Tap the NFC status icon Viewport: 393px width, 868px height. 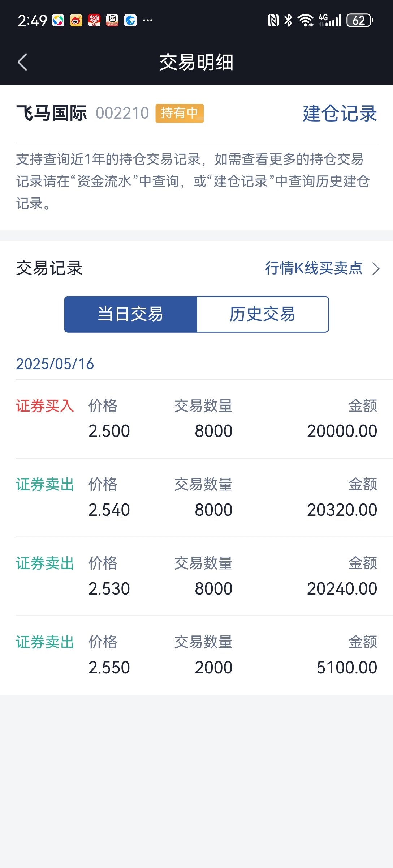click(x=273, y=21)
